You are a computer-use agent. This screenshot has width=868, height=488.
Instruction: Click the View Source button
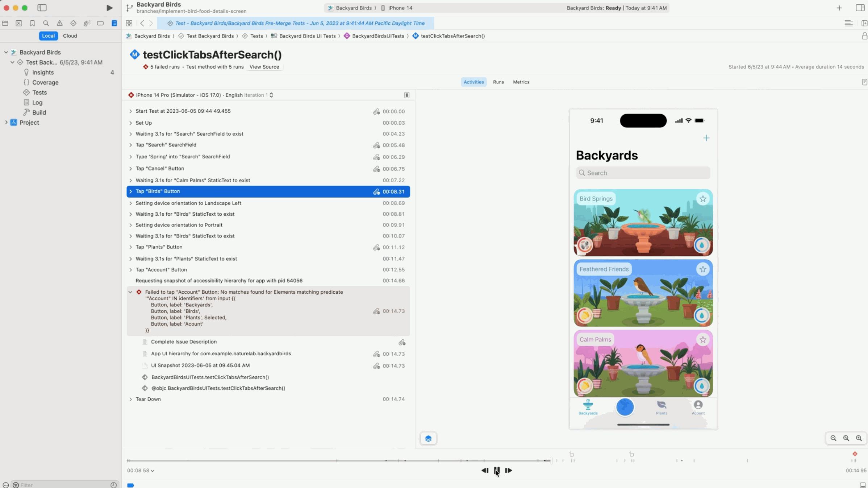click(x=264, y=67)
